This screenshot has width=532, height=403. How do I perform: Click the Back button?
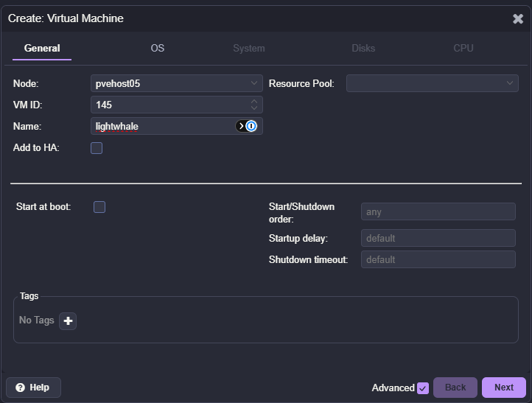pos(455,388)
